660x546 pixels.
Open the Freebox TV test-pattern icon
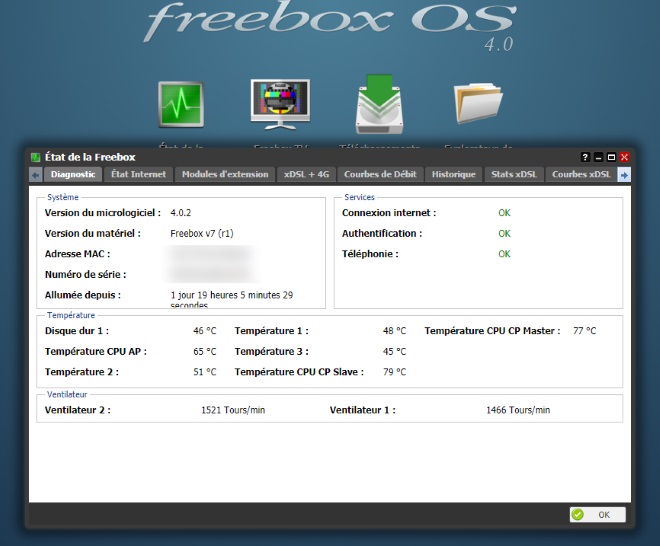tap(280, 105)
